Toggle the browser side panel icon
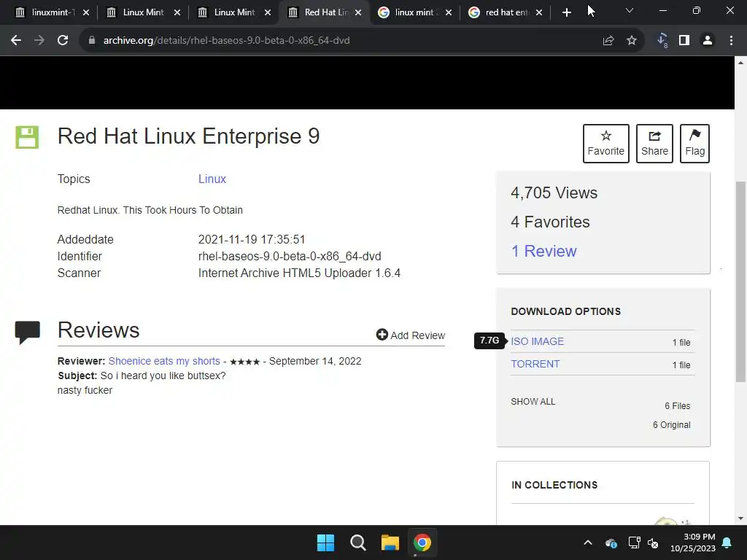 click(684, 41)
